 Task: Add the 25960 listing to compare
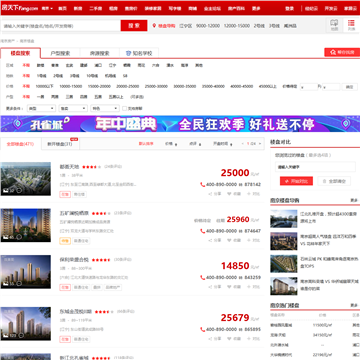[x=253, y=240]
